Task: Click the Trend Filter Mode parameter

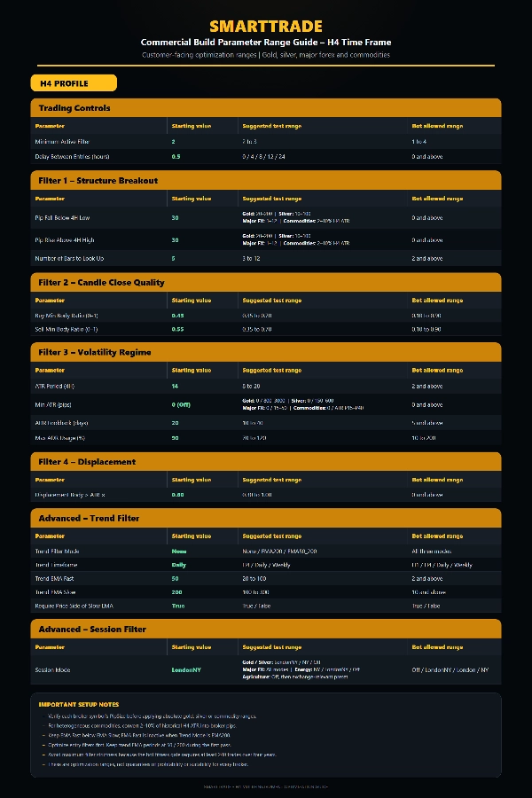Action: point(57,552)
